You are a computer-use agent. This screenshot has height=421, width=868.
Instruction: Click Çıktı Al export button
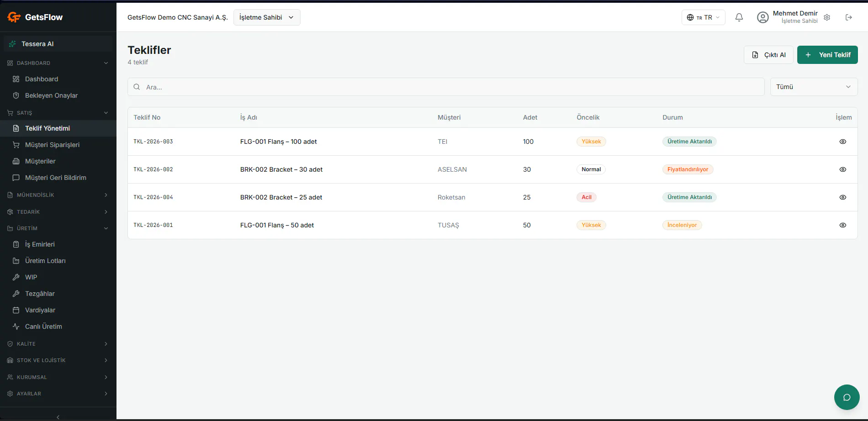pyautogui.click(x=768, y=55)
